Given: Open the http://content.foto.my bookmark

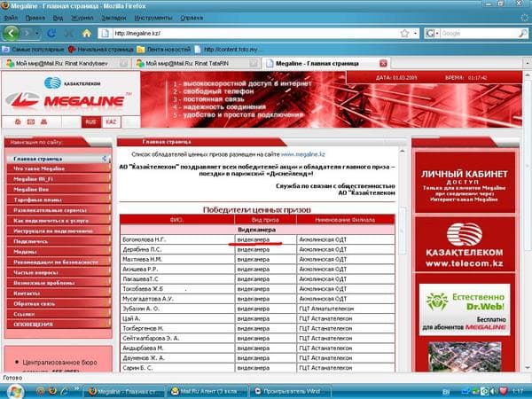Looking at the screenshot, I should pyautogui.click(x=227, y=50).
